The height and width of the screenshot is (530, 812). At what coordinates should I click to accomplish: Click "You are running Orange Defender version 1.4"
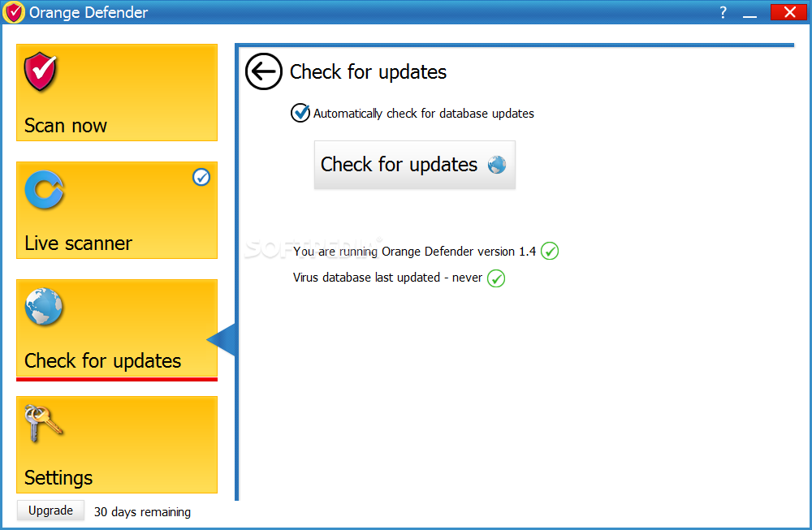[414, 252]
